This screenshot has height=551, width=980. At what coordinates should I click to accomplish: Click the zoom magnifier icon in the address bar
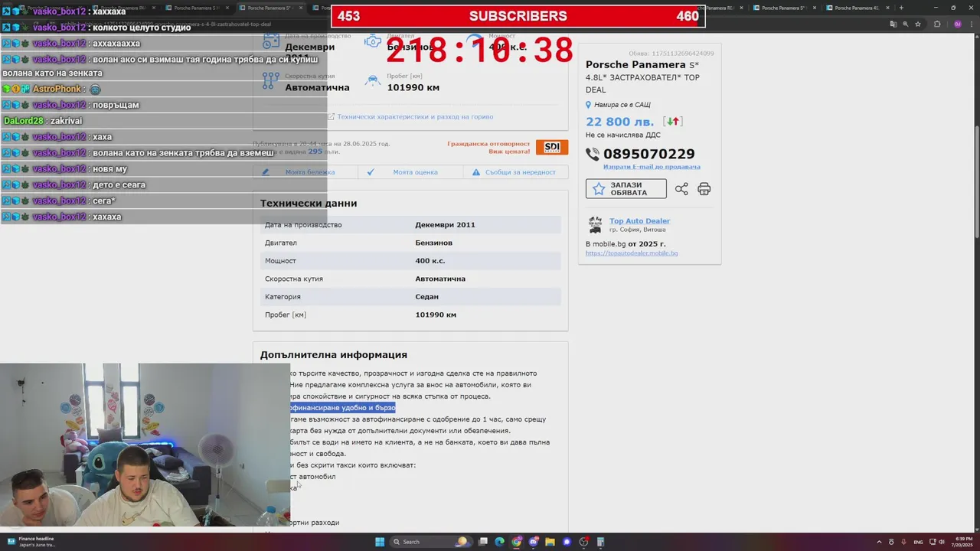(x=906, y=24)
